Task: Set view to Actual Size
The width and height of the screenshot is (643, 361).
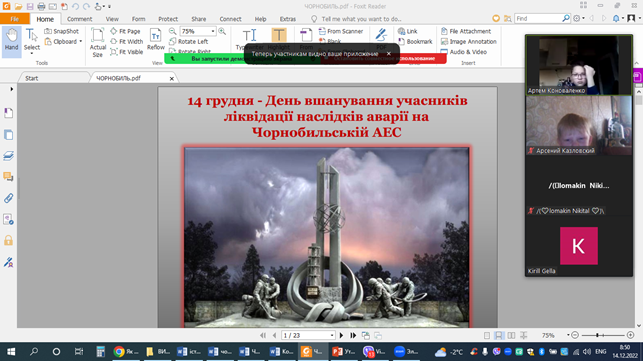Action: tap(98, 42)
